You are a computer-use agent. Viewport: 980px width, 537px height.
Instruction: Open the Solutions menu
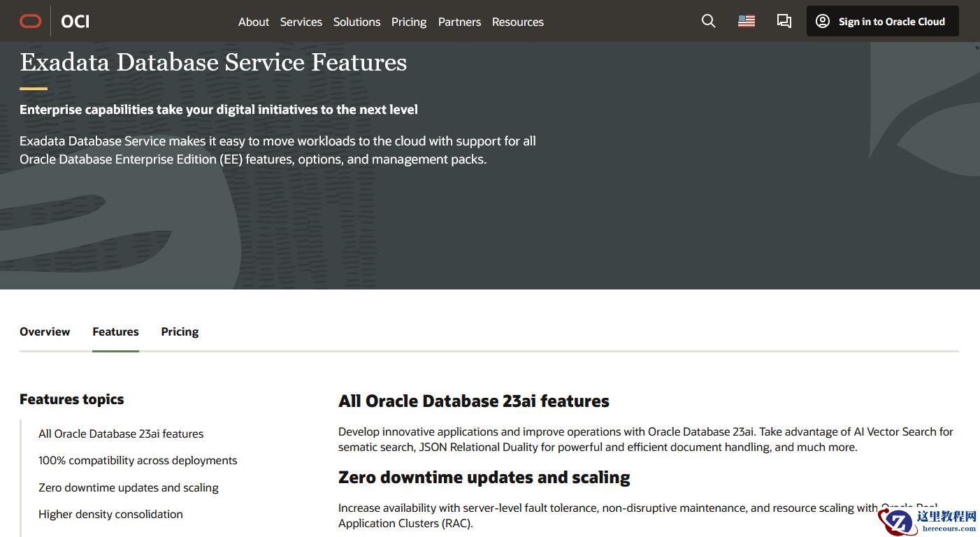(x=356, y=22)
